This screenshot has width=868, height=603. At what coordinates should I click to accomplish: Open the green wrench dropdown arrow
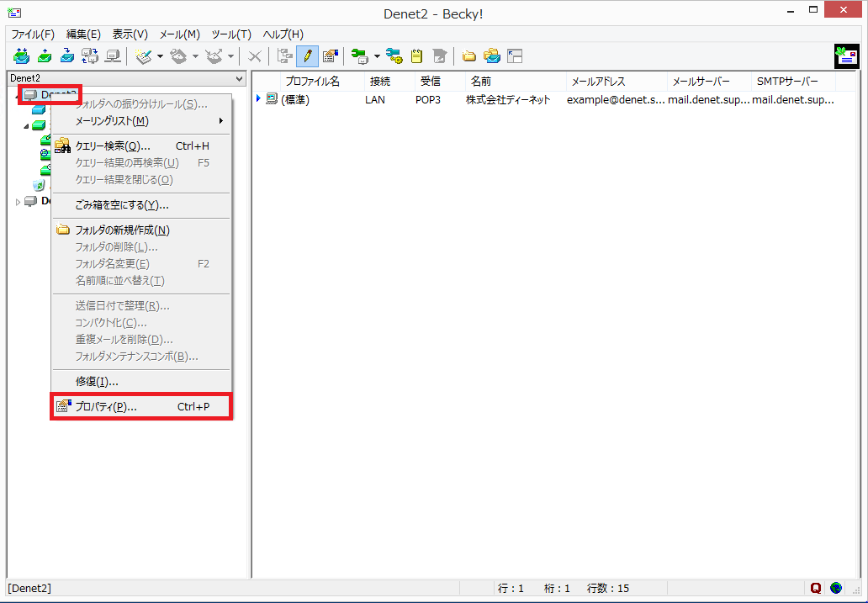point(377,56)
